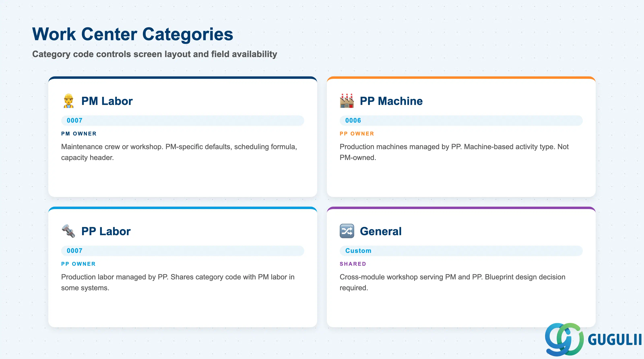Click the 0007 code pill under PP Labor
The width and height of the screenshot is (644, 359).
[x=183, y=251]
